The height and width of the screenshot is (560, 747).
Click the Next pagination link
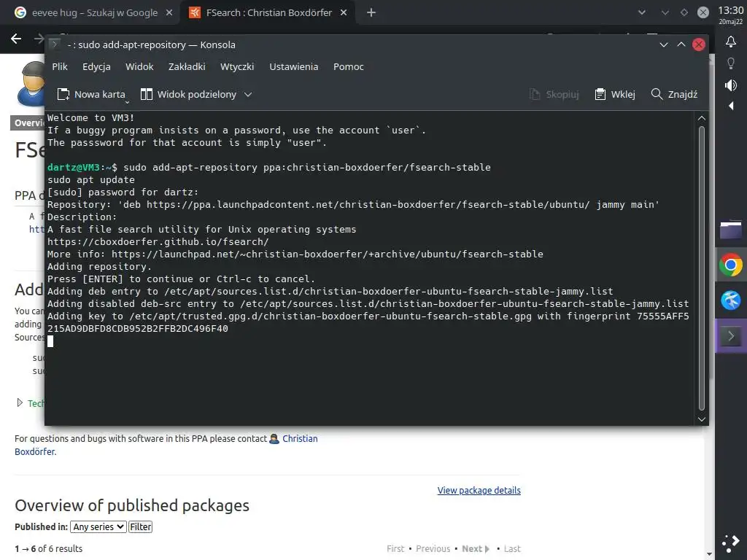coord(476,548)
